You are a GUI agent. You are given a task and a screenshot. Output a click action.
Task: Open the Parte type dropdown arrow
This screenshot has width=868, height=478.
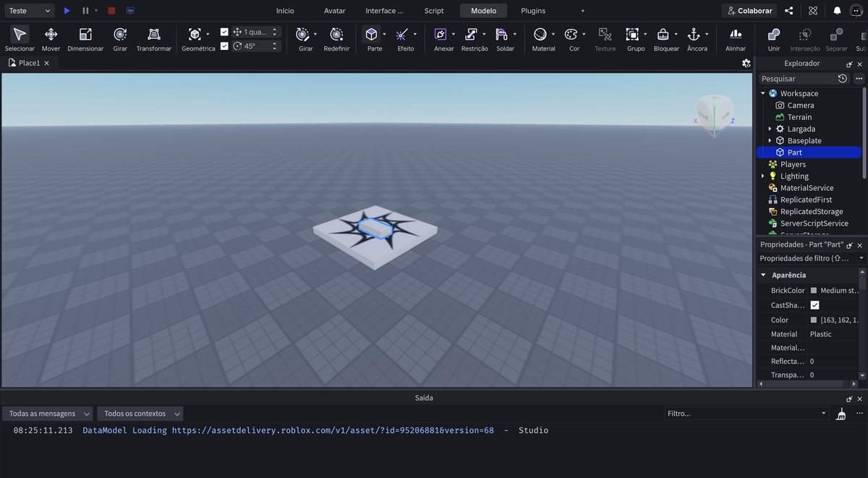[384, 34]
